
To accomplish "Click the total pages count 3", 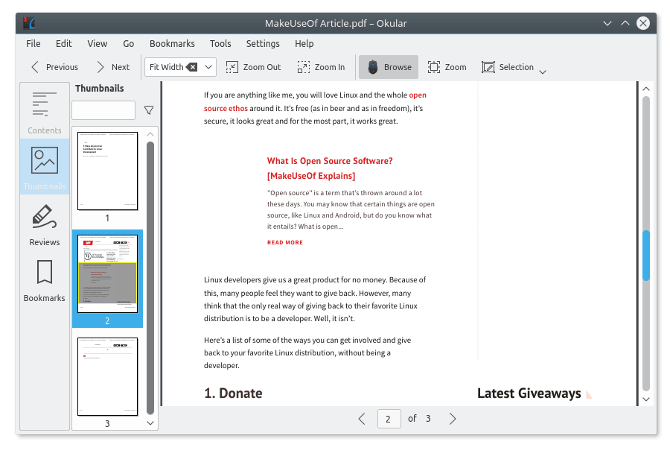I will pos(428,418).
